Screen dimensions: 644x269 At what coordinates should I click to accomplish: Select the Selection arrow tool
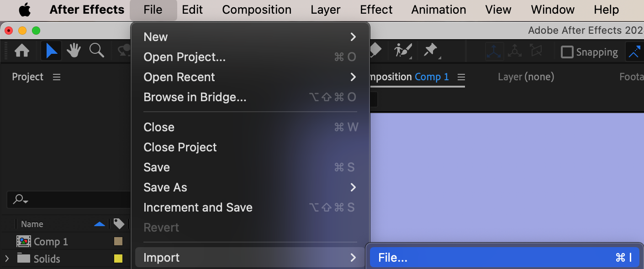point(51,51)
